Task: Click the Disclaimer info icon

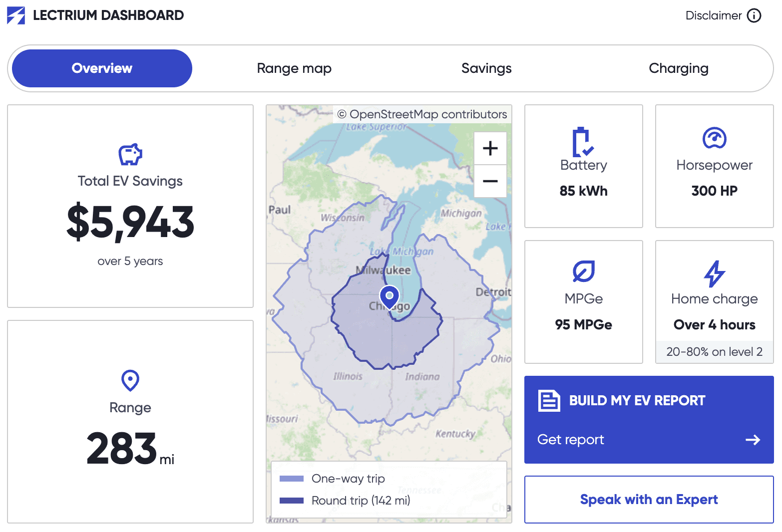Action: tap(754, 15)
